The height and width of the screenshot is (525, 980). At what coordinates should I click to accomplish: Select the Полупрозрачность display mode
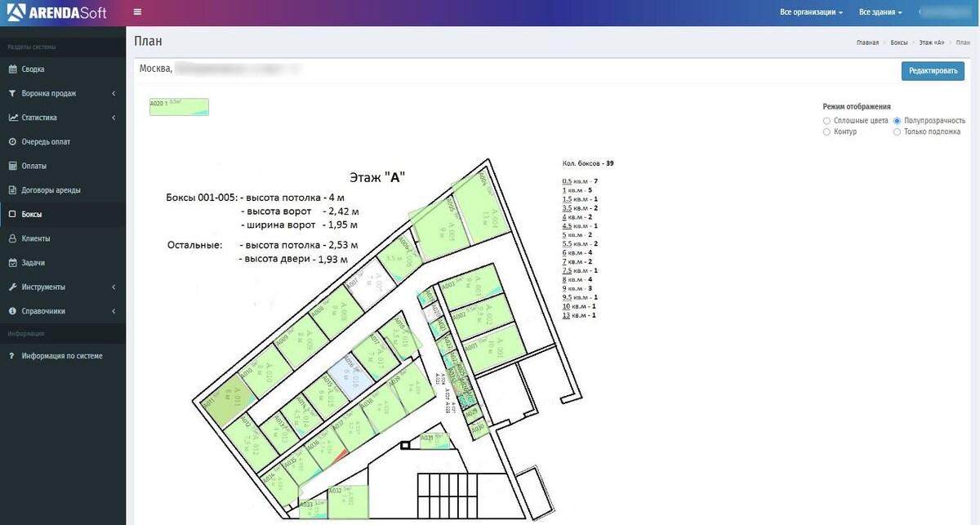(x=897, y=120)
